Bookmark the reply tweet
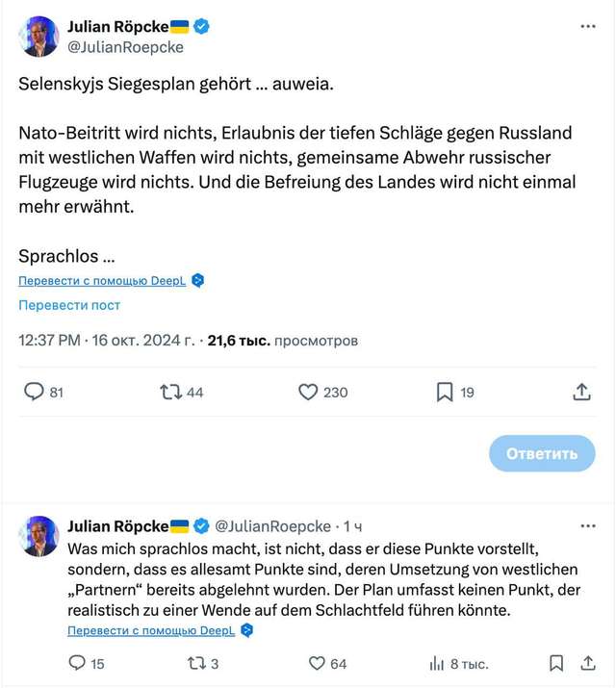The image size is (616, 688). coord(556,663)
